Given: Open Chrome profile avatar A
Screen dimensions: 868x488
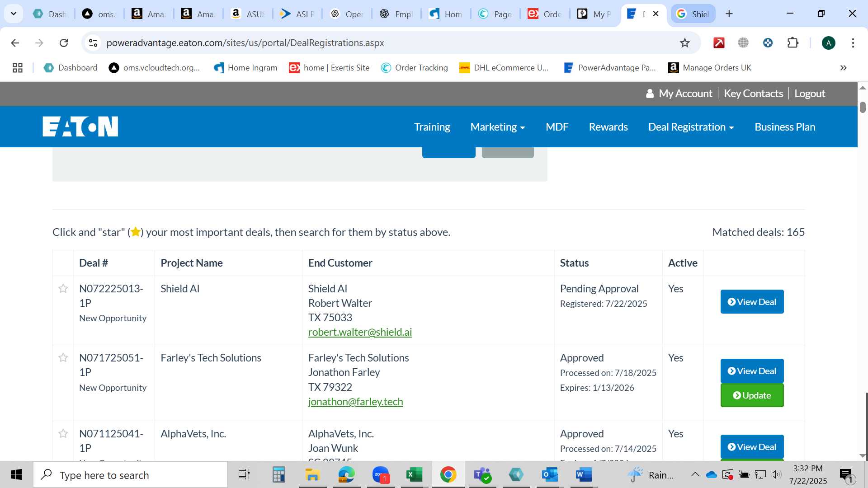Looking at the screenshot, I should tap(829, 43).
